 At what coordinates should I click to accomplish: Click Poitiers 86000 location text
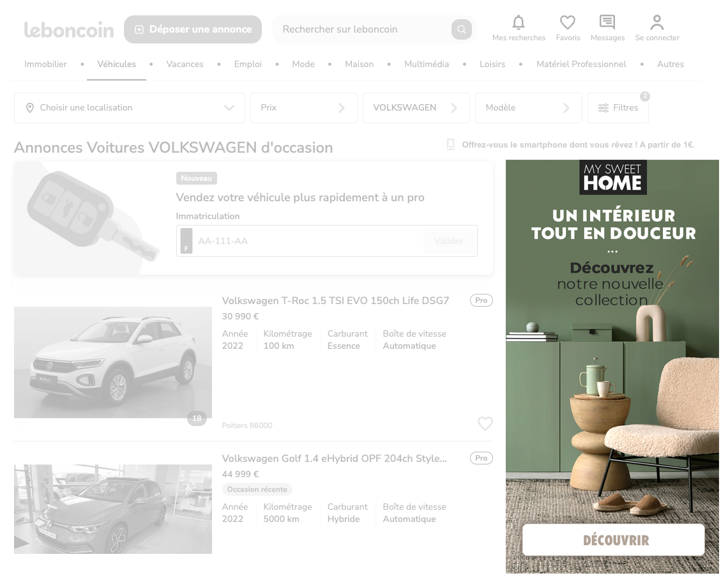[x=247, y=425]
